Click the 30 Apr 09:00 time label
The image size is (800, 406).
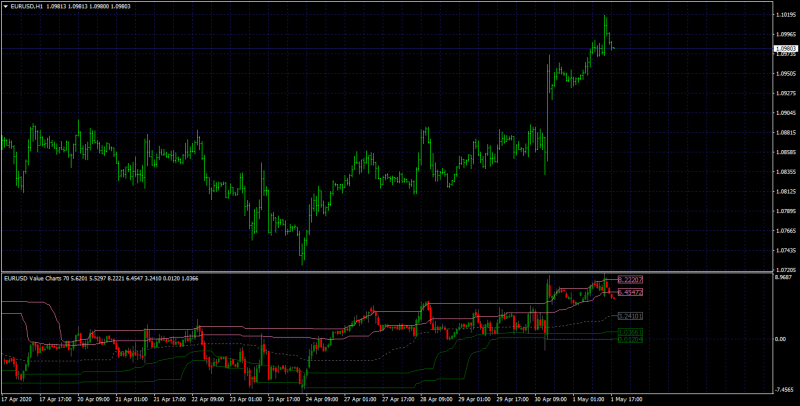click(x=551, y=399)
